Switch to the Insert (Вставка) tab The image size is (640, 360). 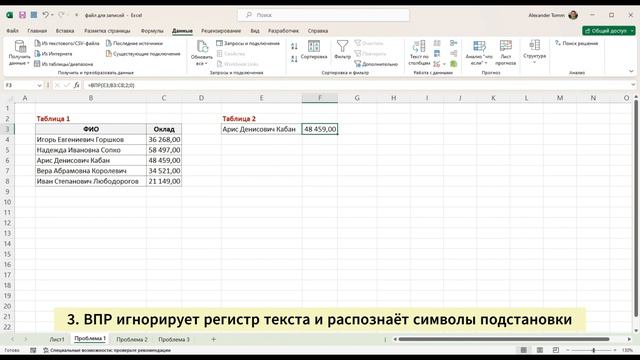click(x=65, y=31)
